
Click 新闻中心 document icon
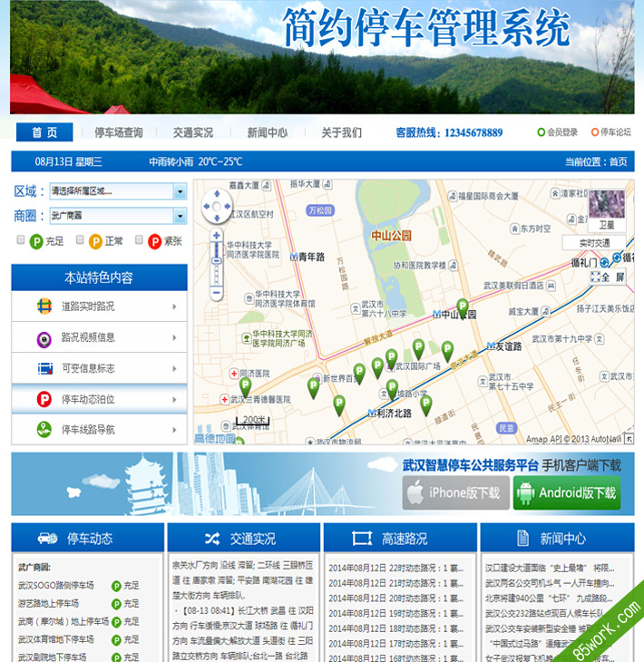(x=522, y=539)
